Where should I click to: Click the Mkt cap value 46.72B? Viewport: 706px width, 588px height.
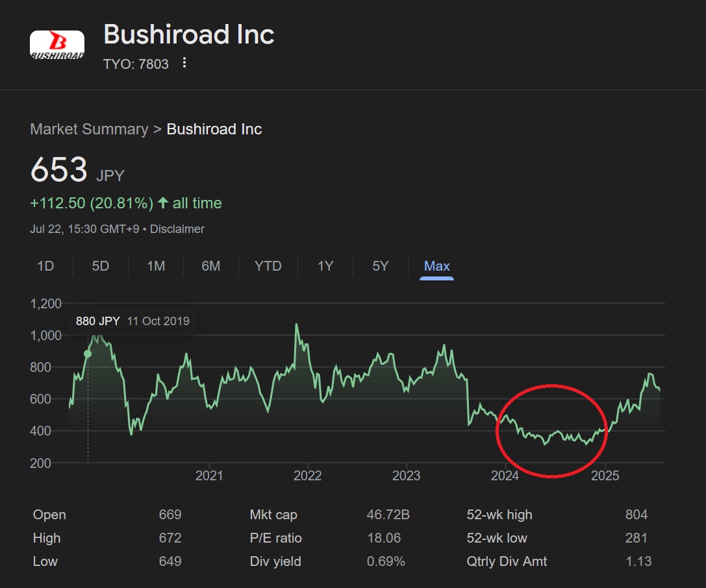[x=388, y=515]
